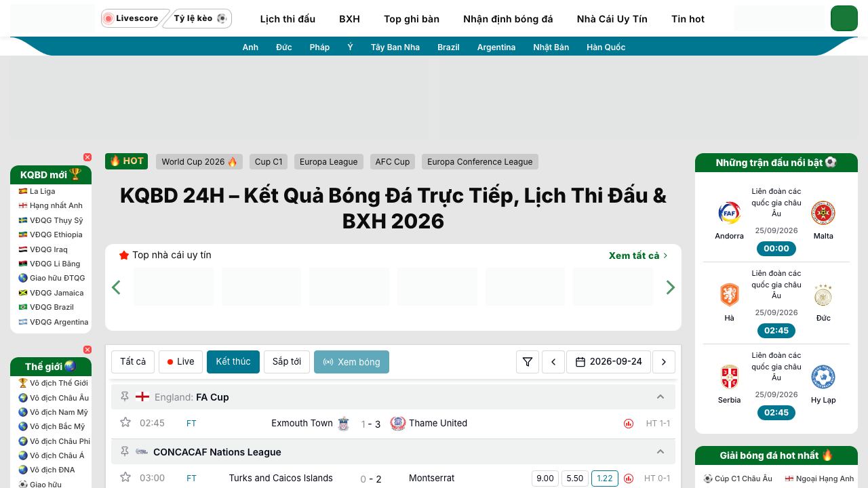Screen dimensions: 868x488
Task: Show next bookmakers with right arrow
Action: [671, 287]
